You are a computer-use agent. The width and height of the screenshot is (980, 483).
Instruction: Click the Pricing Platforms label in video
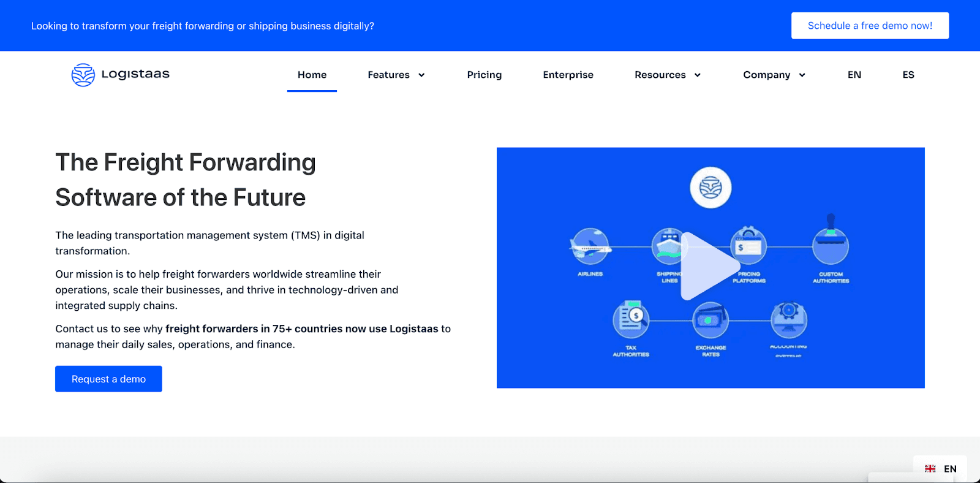coord(748,278)
